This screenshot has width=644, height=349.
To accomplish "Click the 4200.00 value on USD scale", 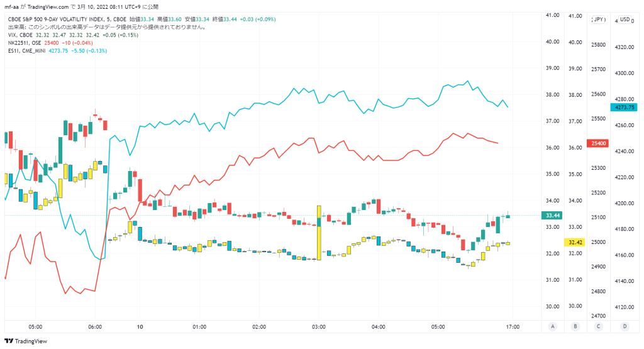I will [x=625, y=203].
